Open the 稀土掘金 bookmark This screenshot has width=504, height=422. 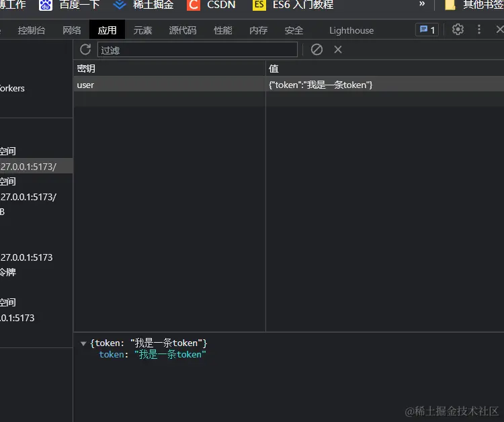(143, 5)
